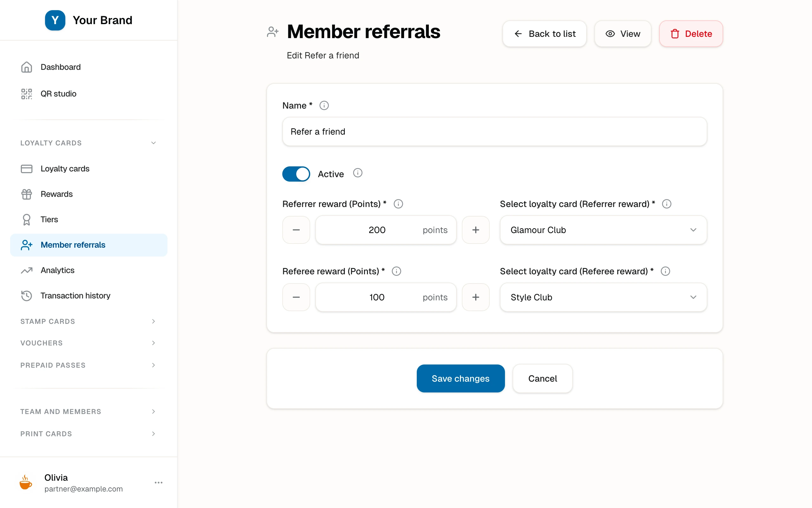Open the Glamour Club loyalty card dropdown
Image resolution: width=812 pixels, height=508 pixels.
point(603,230)
